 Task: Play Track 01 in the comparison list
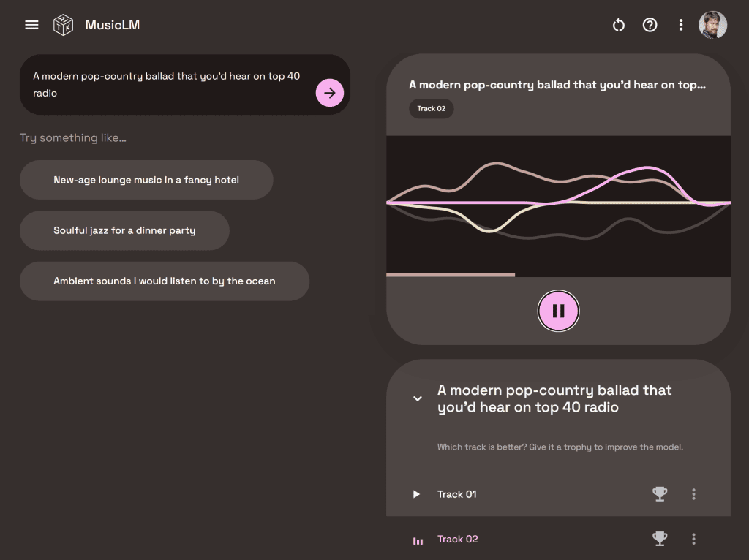[416, 493]
